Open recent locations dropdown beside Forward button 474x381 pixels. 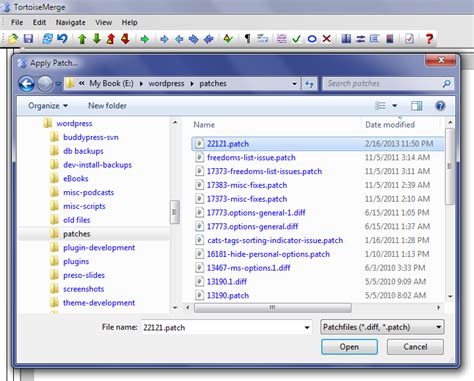click(58, 84)
